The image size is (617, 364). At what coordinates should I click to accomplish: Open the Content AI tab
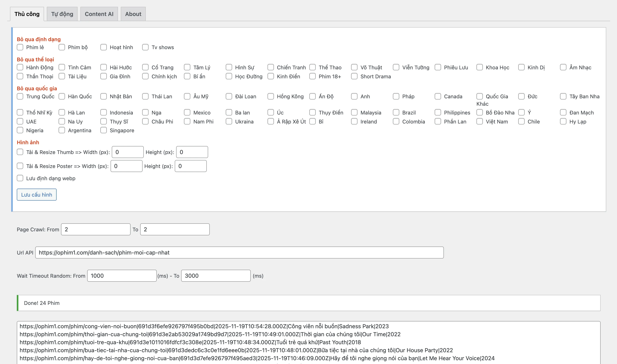point(99,14)
